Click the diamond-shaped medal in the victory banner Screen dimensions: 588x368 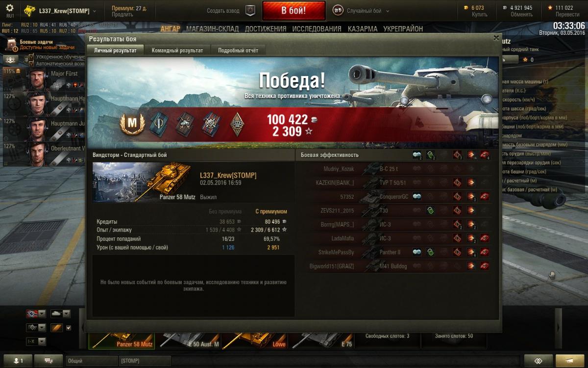point(237,123)
